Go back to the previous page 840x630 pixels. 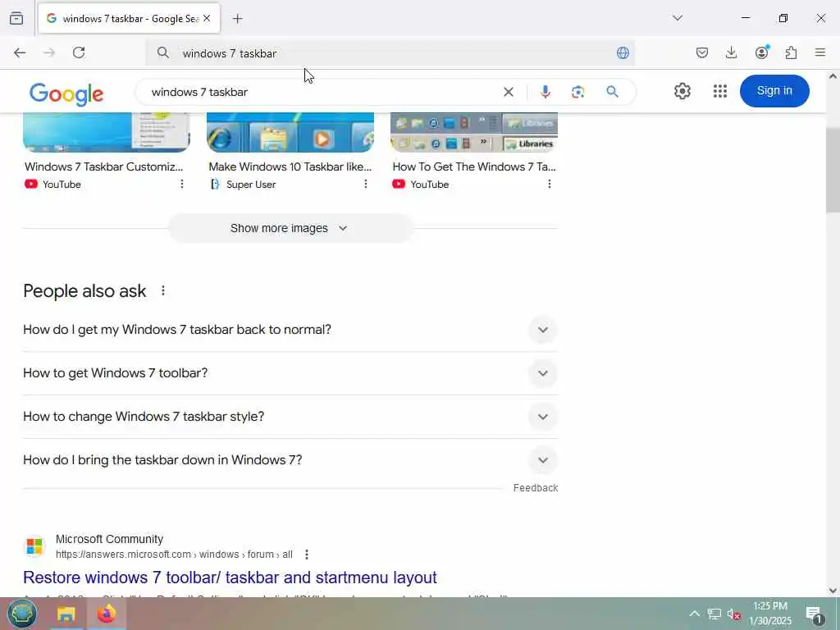[20, 52]
